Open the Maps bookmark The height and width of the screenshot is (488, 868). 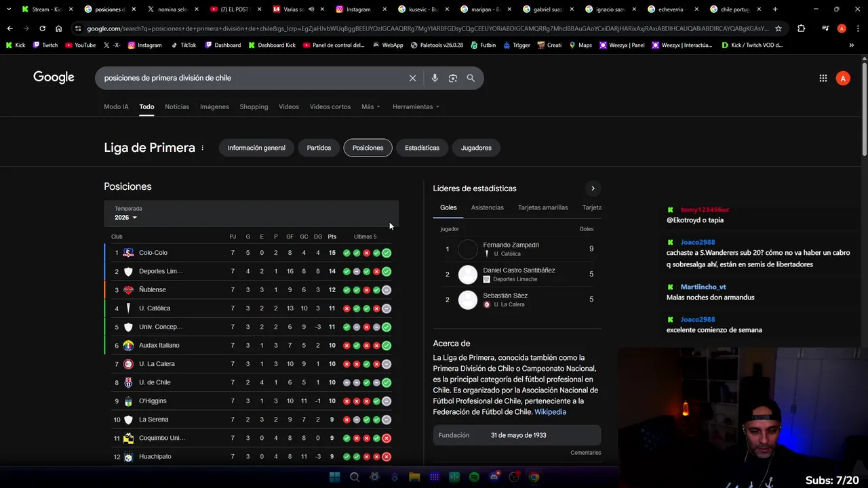[x=580, y=45]
